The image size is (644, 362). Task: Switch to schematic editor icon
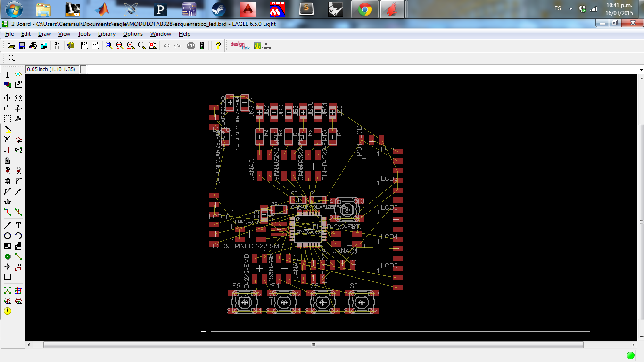point(57,46)
